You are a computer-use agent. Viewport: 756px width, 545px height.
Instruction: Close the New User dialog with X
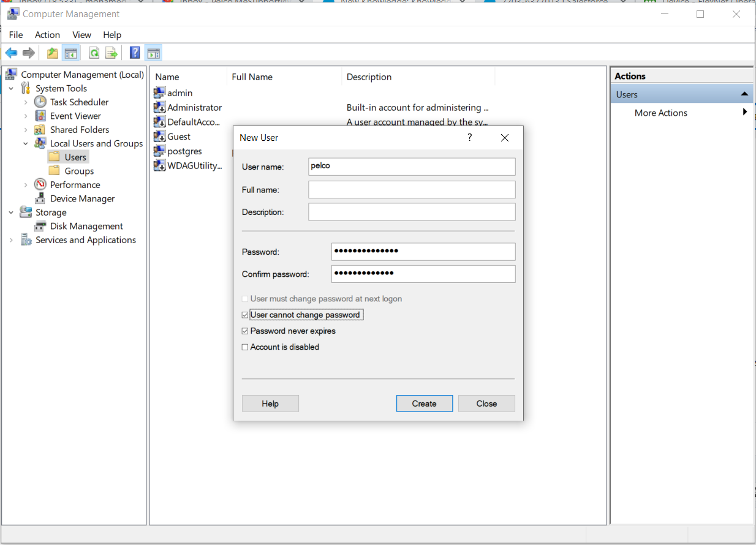pyautogui.click(x=505, y=138)
